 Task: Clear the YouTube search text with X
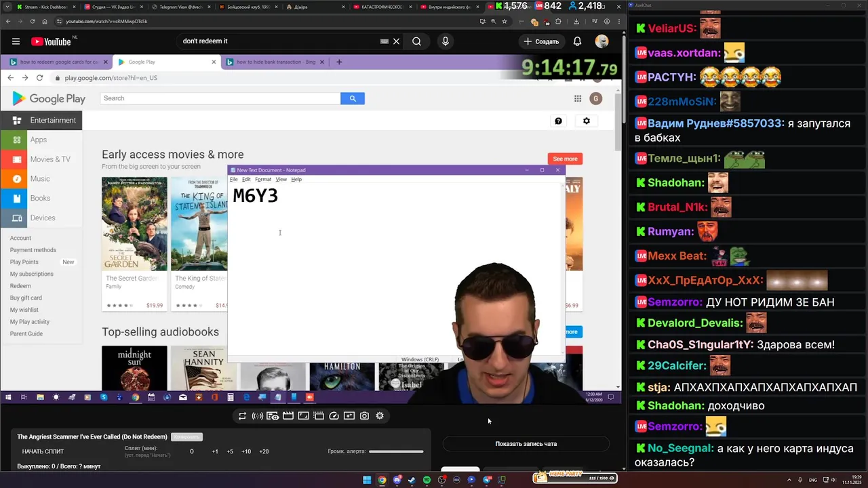point(397,41)
